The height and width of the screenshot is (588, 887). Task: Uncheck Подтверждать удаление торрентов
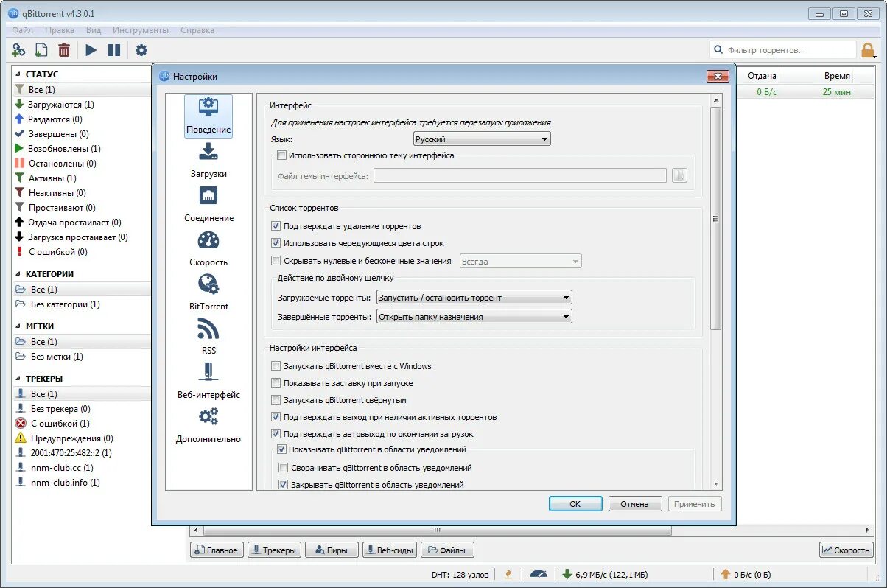pyautogui.click(x=276, y=226)
